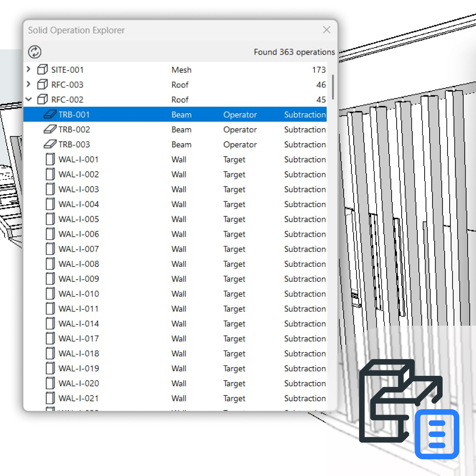The height and width of the screenshot is (476, 476).
Task: Click the TRB-002 beam icon
Action: [50, 129]
